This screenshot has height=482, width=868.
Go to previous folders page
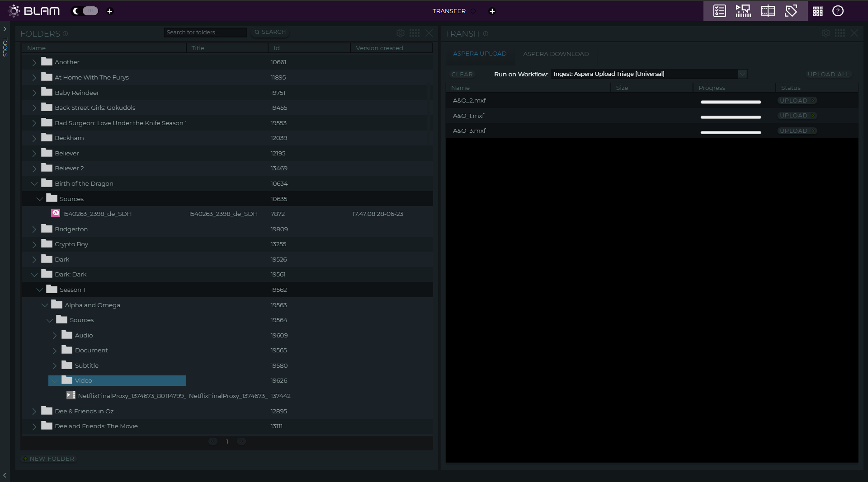point(213,441)
